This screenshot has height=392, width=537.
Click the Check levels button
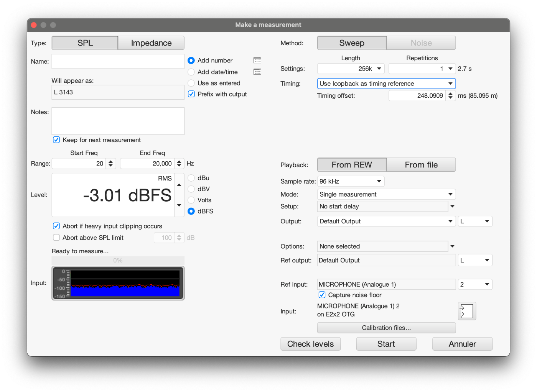click(311, 344)
